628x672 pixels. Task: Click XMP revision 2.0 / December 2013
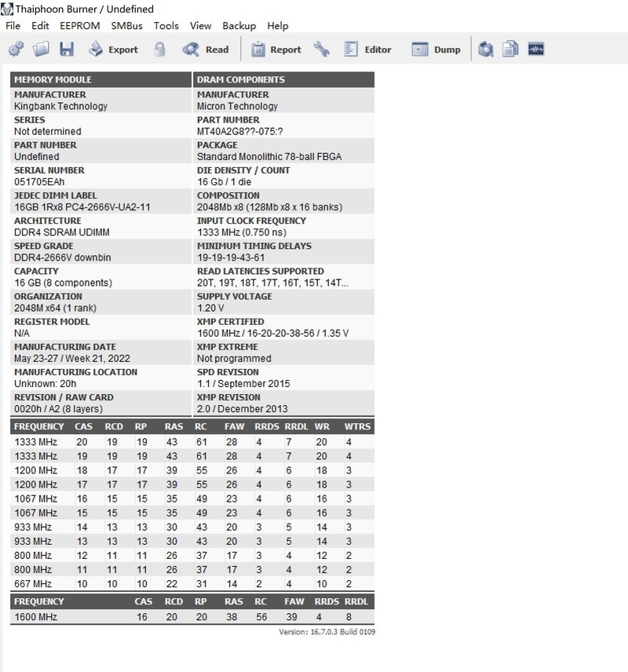[x=243, y=409]
